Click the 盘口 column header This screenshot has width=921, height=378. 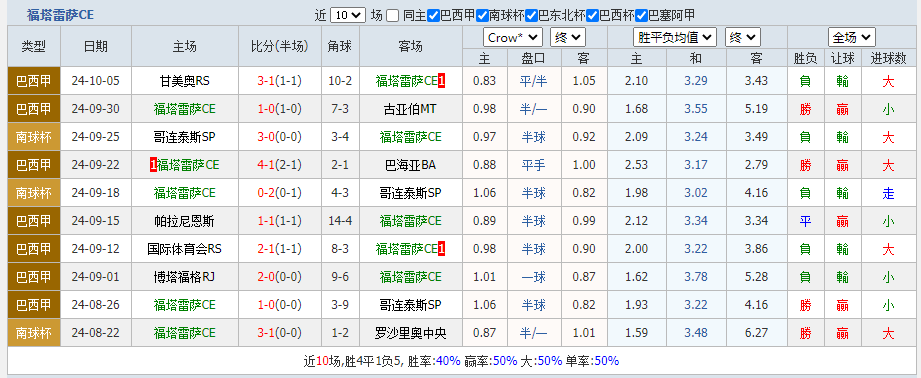[x=533, y=58]
